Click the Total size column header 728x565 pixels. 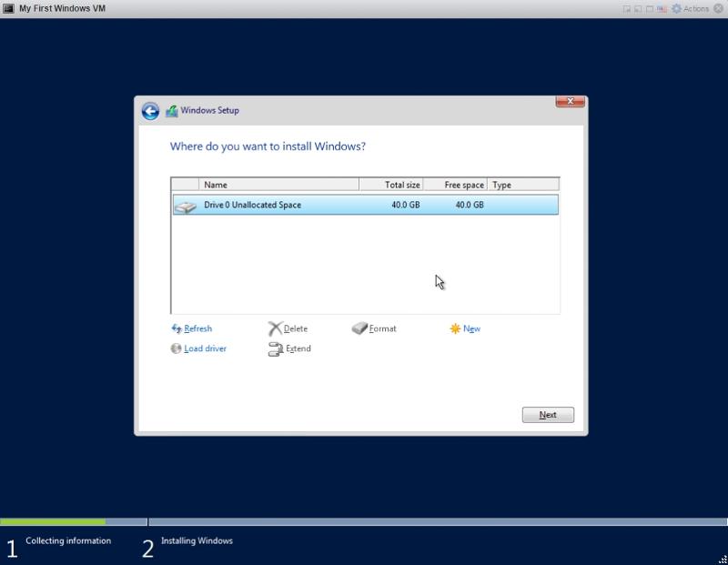click(x=391, y=185)
